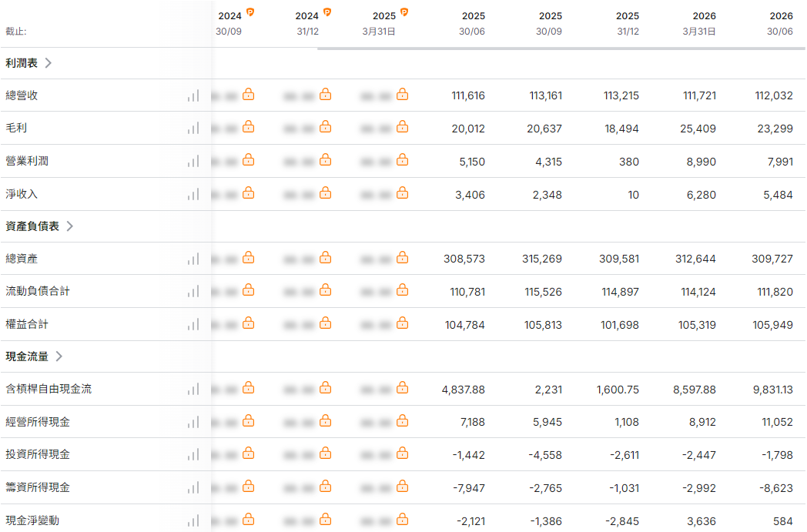807x532 pixels.
Task: Unlock 現金淨變動 value for 2024 30/09
Action: (x=248, y=519)
